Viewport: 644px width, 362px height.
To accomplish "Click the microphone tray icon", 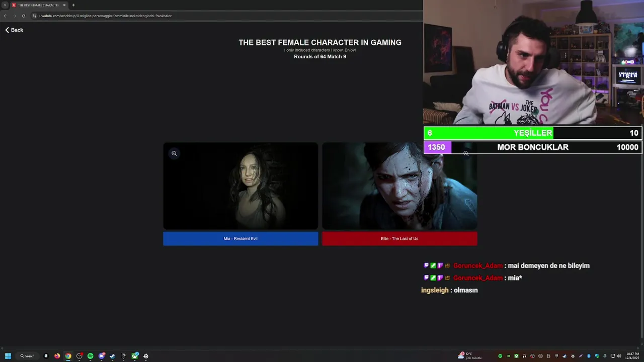I will click(605, 356).
